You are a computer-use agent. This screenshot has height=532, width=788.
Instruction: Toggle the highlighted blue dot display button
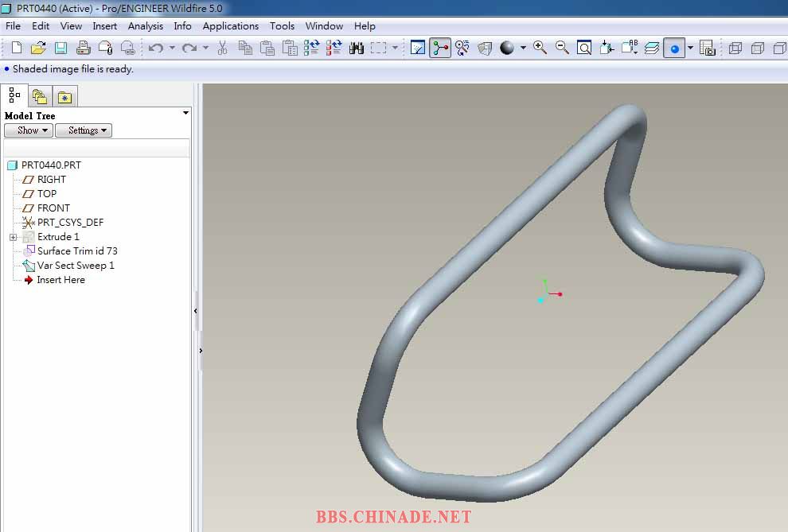click(674, 49)
